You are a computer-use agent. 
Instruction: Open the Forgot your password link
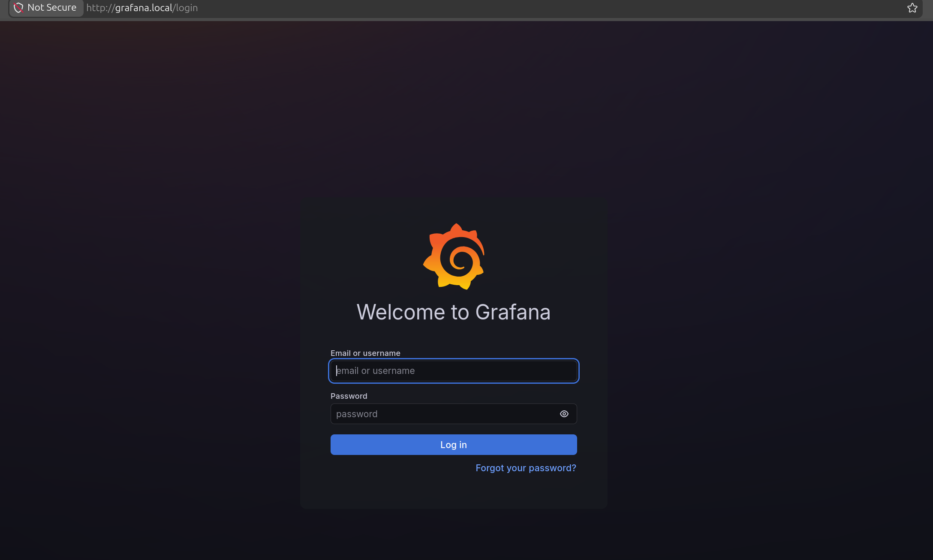point(526,468)
